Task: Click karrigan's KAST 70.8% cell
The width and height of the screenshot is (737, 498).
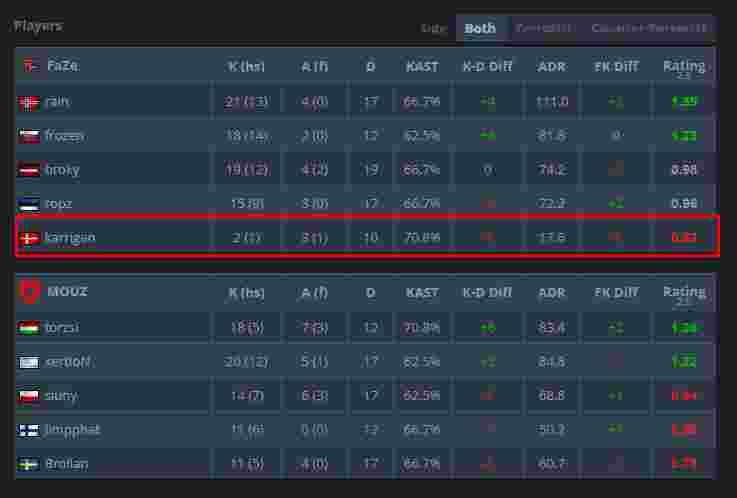Action: pyautogui.click(x=422, y=238)
